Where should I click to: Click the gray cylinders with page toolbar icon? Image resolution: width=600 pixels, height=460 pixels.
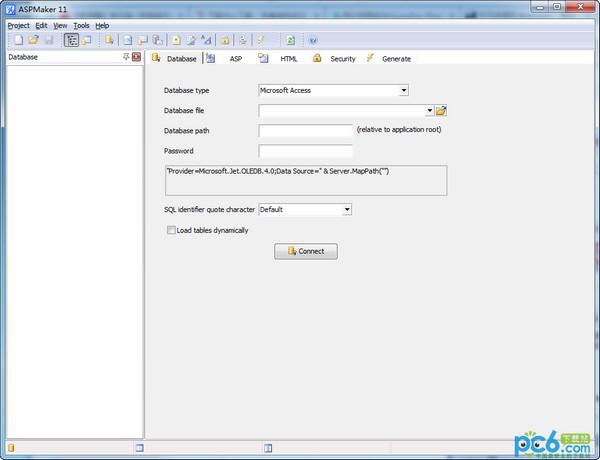158,40
